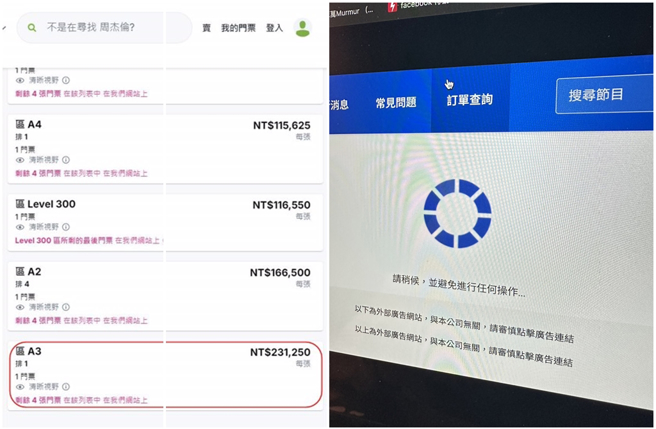Click the blue circular loading spinner
This screenshot has height=429, width=656.
457,213
